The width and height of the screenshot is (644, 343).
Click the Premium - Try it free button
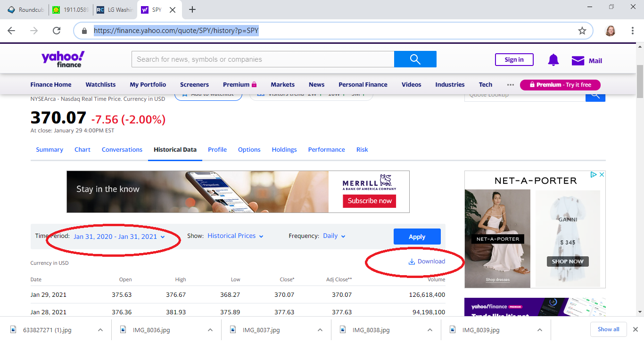click(x=560, y=85)
